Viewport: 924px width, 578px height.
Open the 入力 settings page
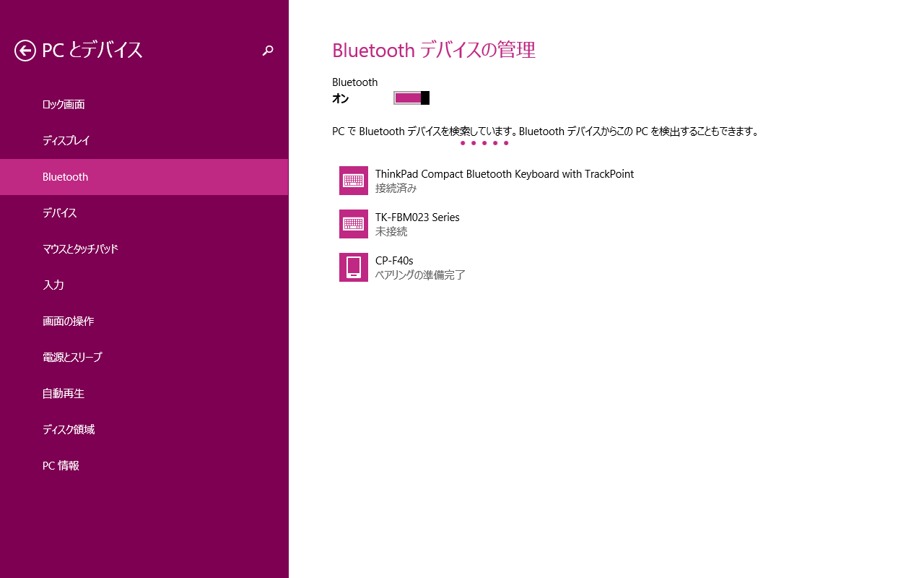click(144, 285)
